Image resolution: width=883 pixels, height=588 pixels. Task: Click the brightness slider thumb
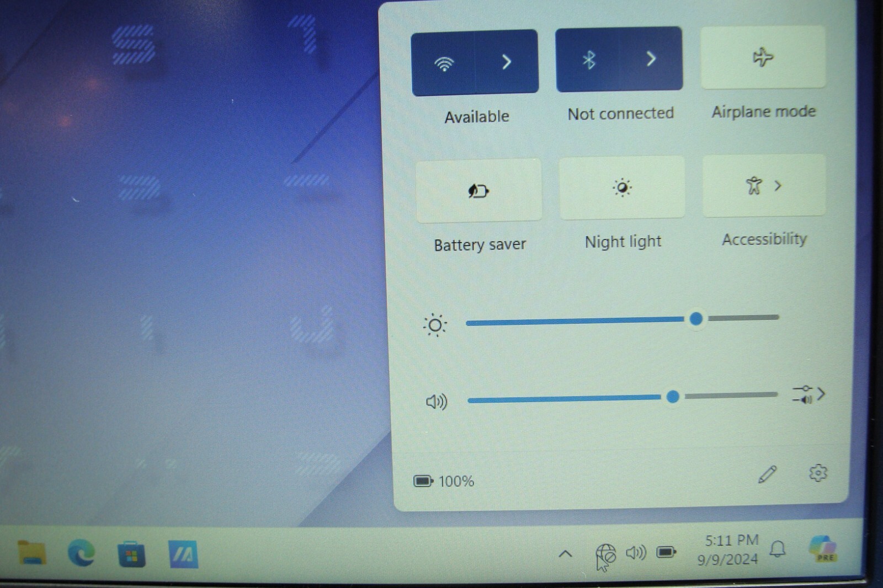(x=696, y=318)
